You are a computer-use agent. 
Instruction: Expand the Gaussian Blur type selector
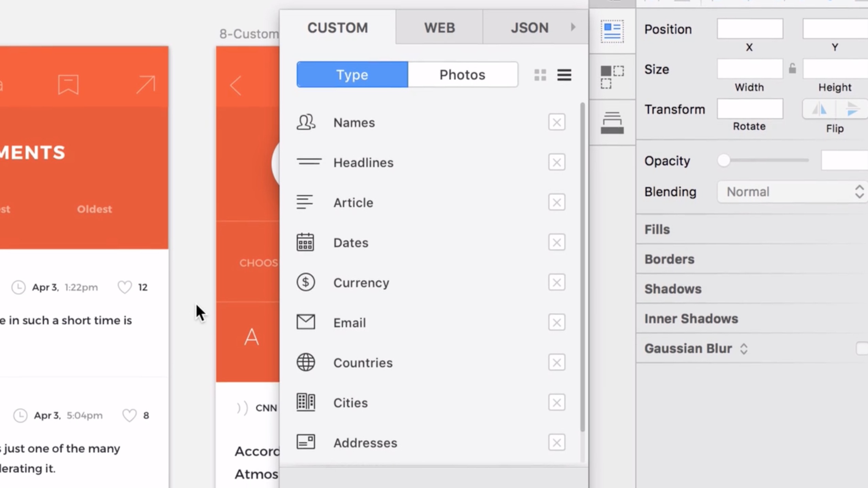pyautogui.click(x=744, y=349)
